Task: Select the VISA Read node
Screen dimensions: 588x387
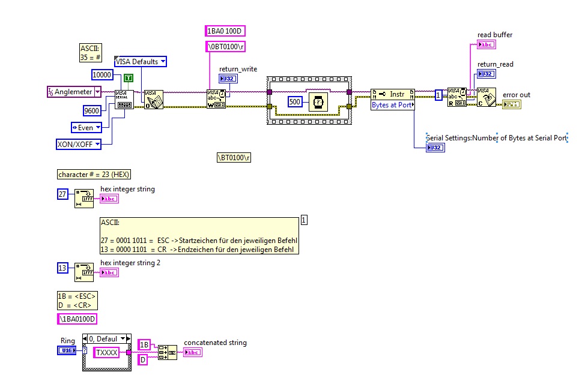Action: pos(456,97)
